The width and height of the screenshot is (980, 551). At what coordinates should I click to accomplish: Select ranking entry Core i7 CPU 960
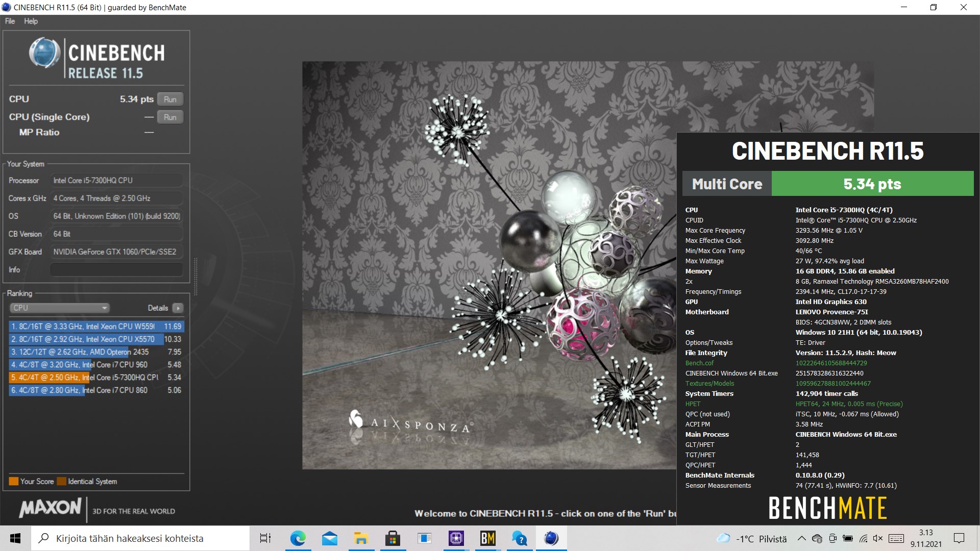96,365
